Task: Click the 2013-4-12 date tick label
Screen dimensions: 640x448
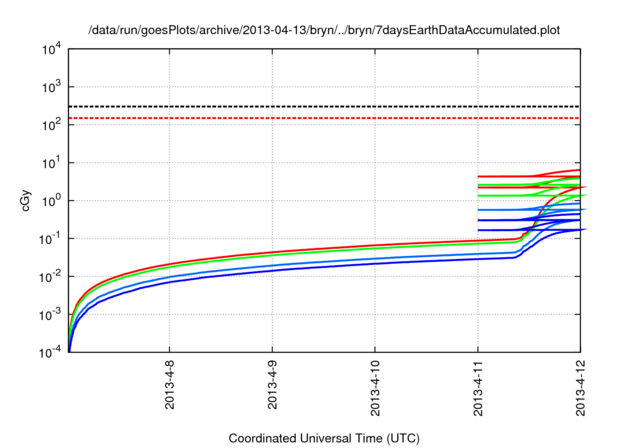Action: coord(580,388)
